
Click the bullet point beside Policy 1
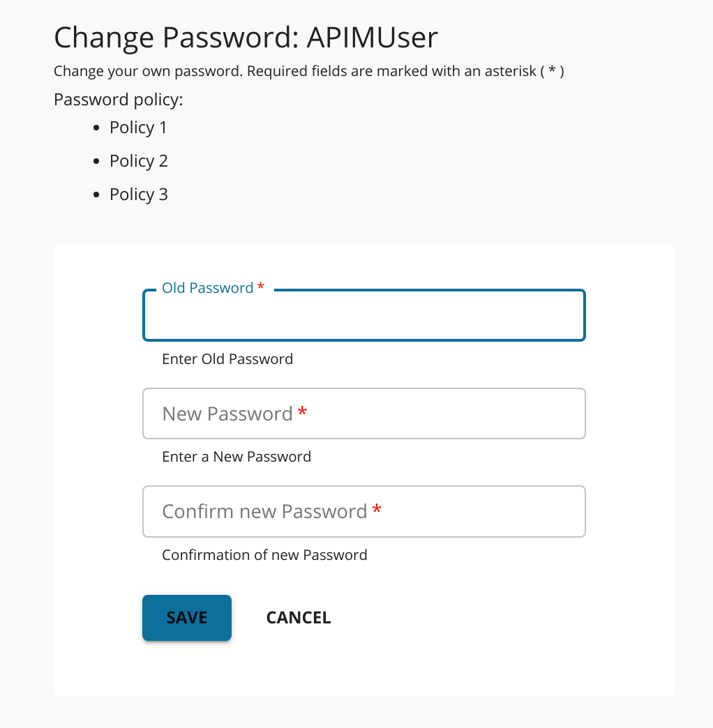96,128
